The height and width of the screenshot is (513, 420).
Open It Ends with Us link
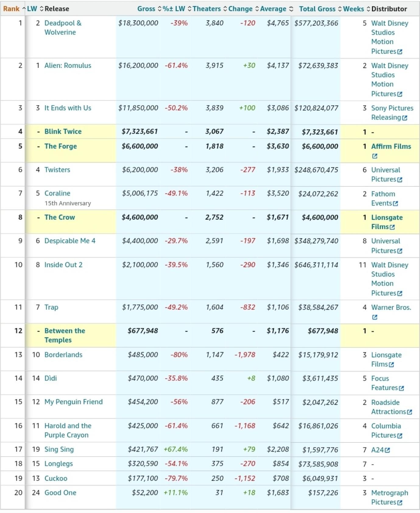(68, 108)
